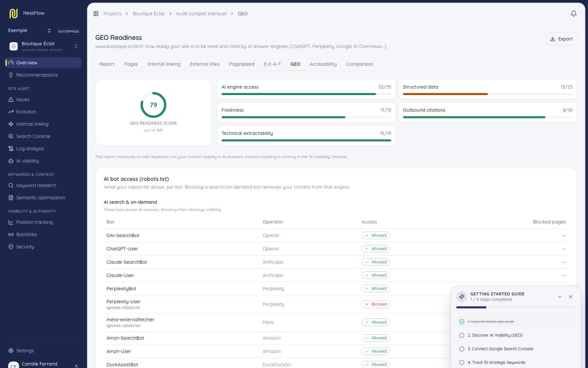Open Settings gear in sidebar
This screenshot has height=368, width=588.
(x=11, y=351)
